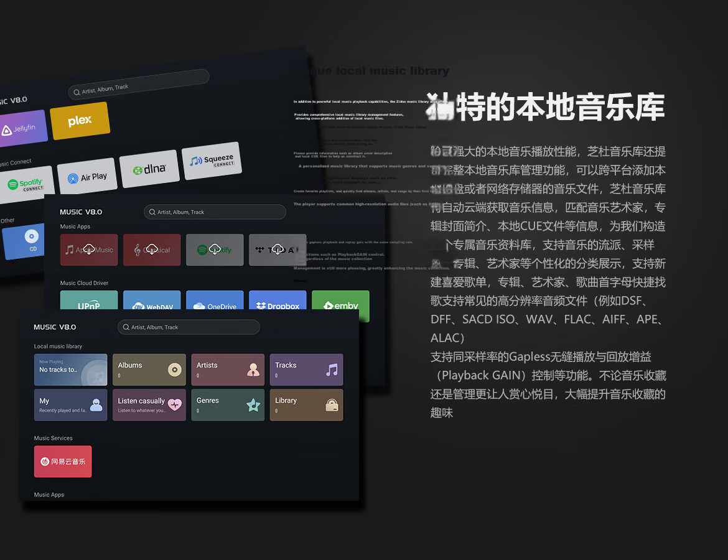Download the TIDAL music app tile
The image size is (728, 560).
pos(278,250)
